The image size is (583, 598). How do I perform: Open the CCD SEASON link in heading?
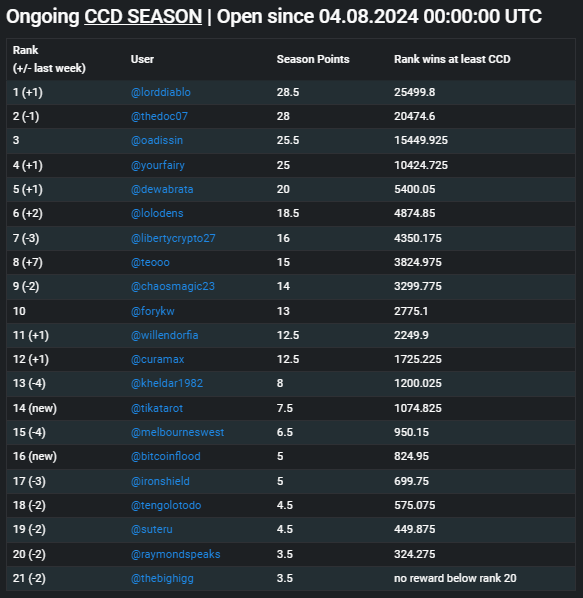point(143,17)
